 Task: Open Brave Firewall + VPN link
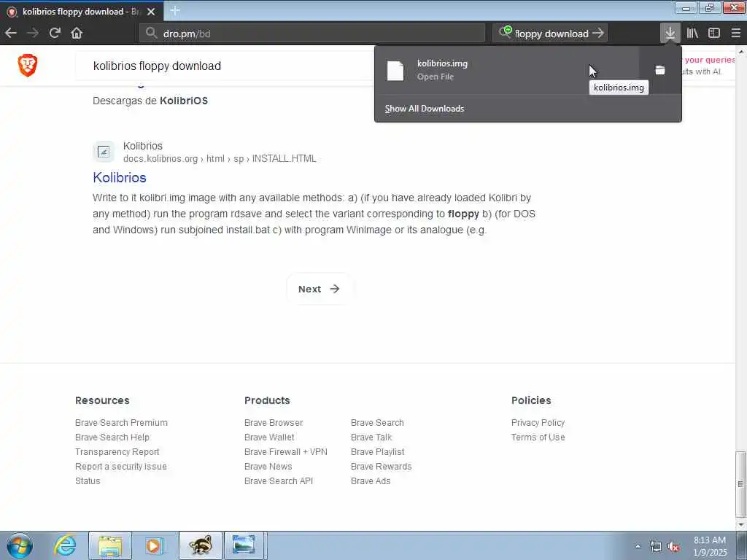tap(286, 452)
